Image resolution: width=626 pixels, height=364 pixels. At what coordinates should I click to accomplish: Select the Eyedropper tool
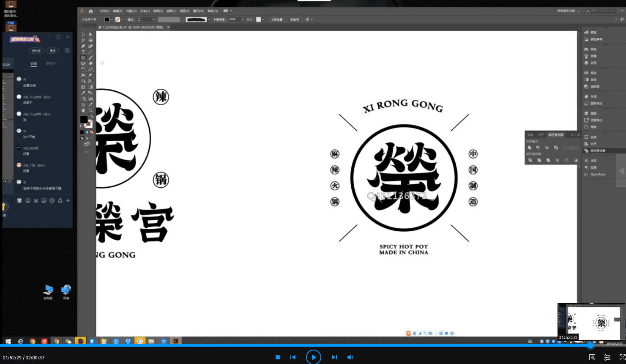(x=83, y=93)
